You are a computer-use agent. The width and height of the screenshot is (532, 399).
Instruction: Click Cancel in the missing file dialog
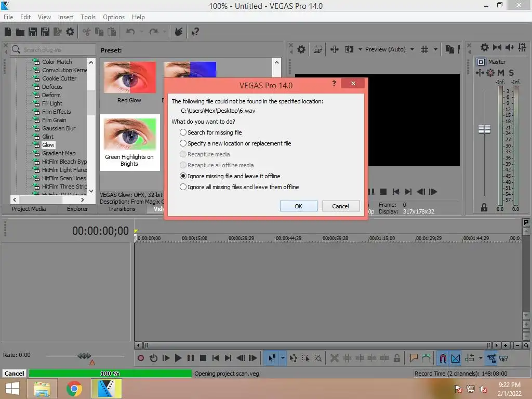[x=340, y=206]
